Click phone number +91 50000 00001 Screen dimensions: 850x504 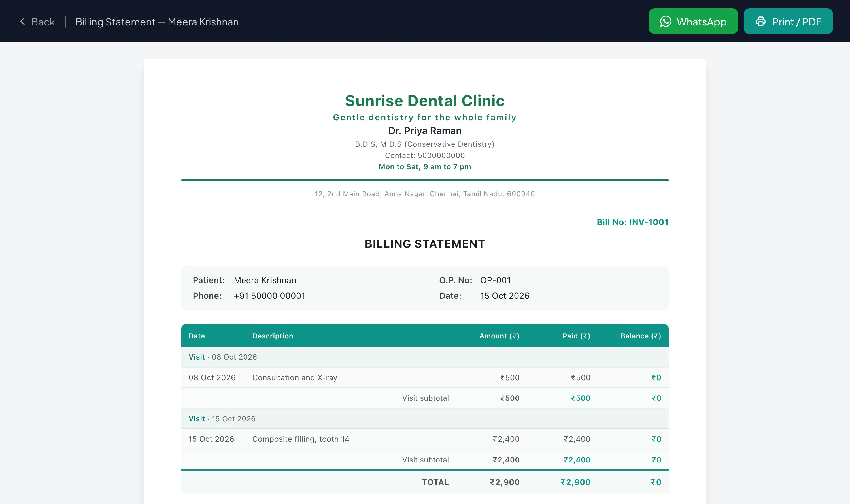point(269,296)
